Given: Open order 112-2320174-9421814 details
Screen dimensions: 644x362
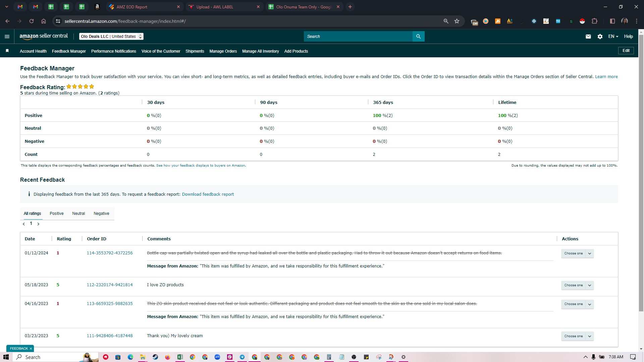Looking at the screenshot, I should point(110,285).
